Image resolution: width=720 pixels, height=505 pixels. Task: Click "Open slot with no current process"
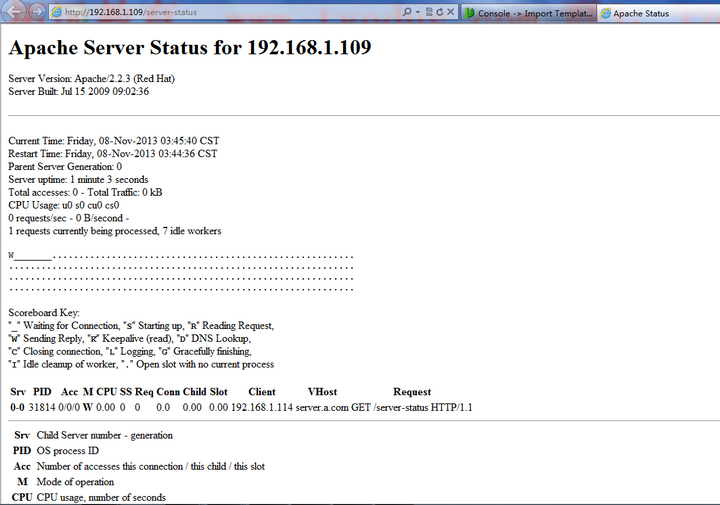[197, 364]
